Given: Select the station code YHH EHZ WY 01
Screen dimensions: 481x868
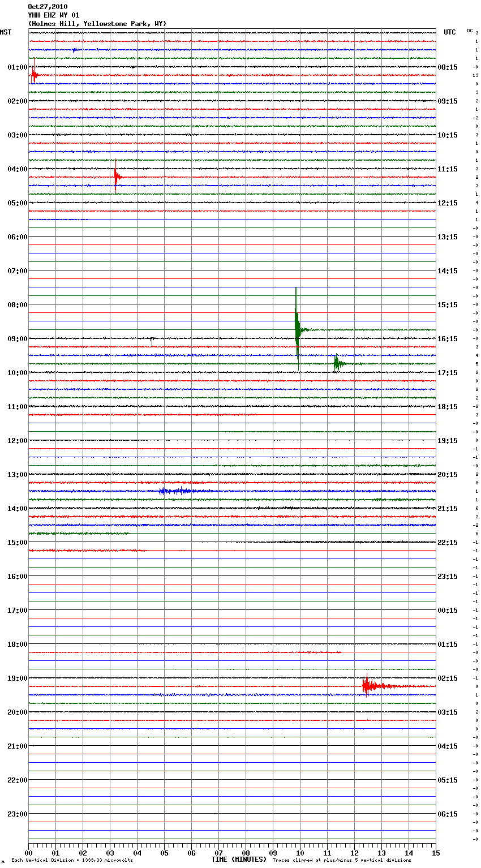Looking at the screenshot, I should point(54,15).
